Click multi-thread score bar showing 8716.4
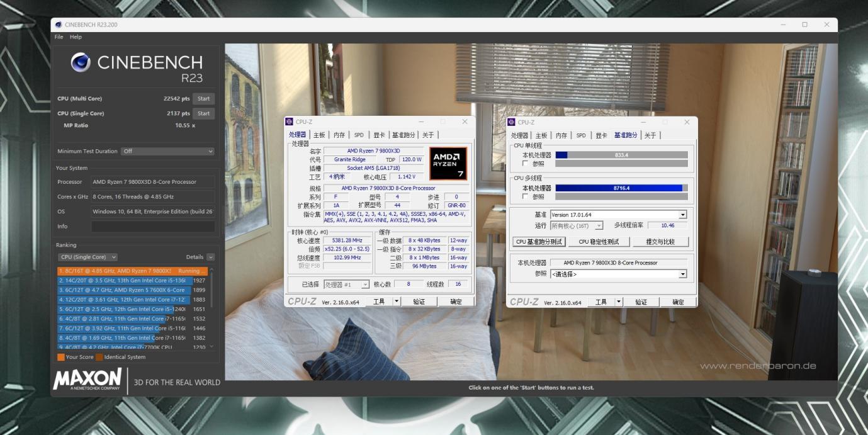This screenshot has width=868, height=435. click(x=621, y=188)
